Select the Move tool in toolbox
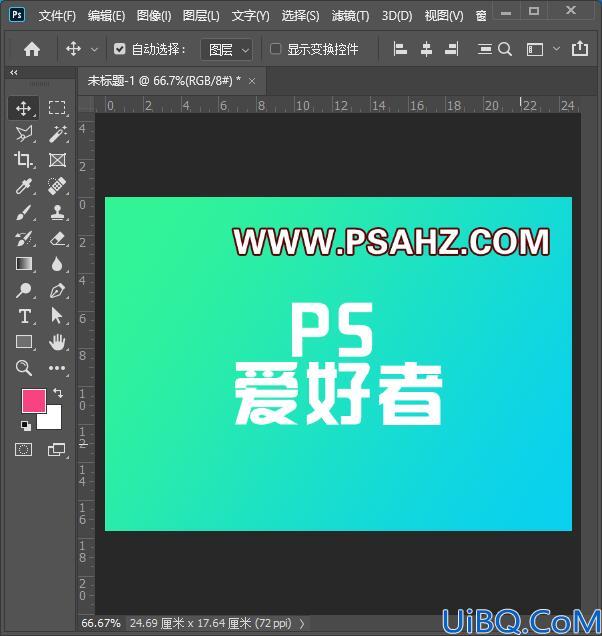 click(x=24, y=108)
